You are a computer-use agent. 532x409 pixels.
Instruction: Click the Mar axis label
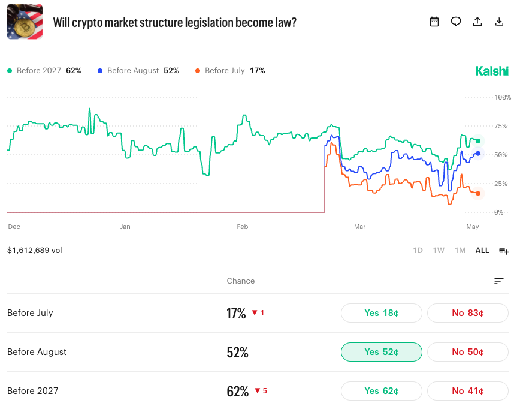(359, 227)
